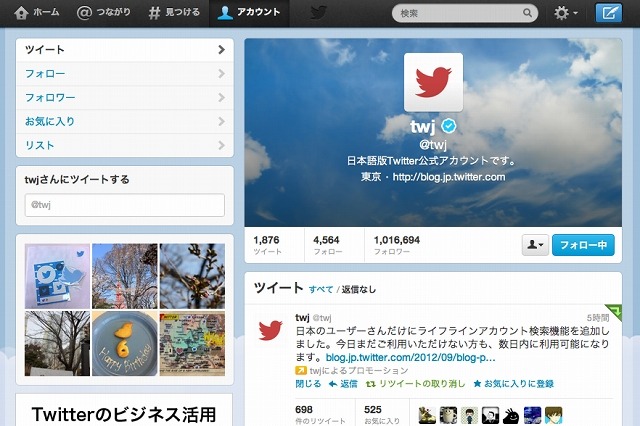Select the 返信なし (no replies) filter
The image size is (640, 426).
pos(358,289)
